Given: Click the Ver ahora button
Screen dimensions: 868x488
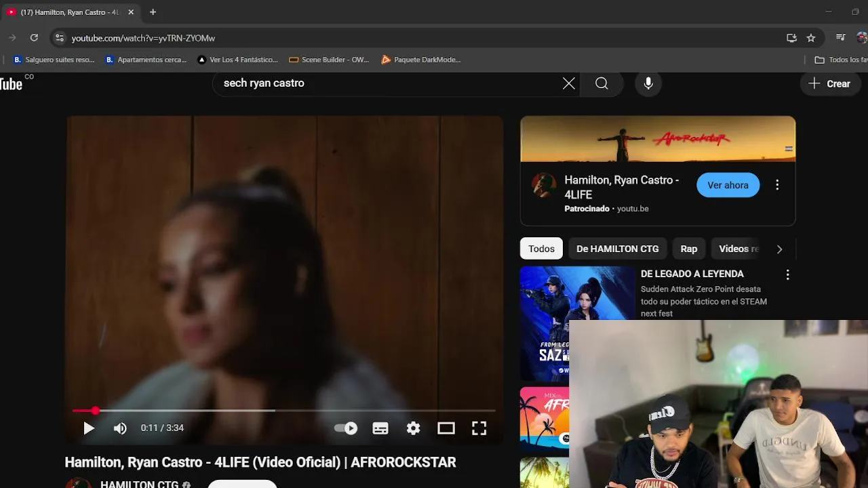Looking at the screenshot, I should coord(728,185).
